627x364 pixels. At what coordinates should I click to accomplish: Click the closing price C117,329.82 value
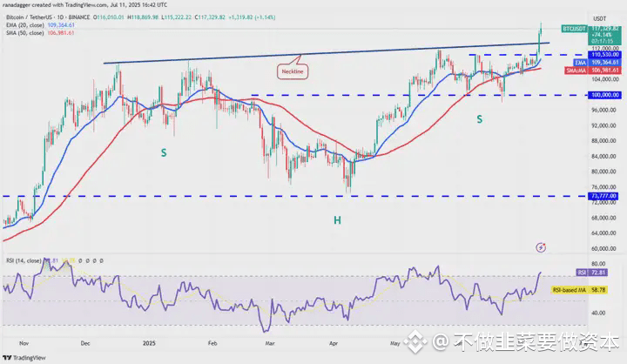click(210, 17)
